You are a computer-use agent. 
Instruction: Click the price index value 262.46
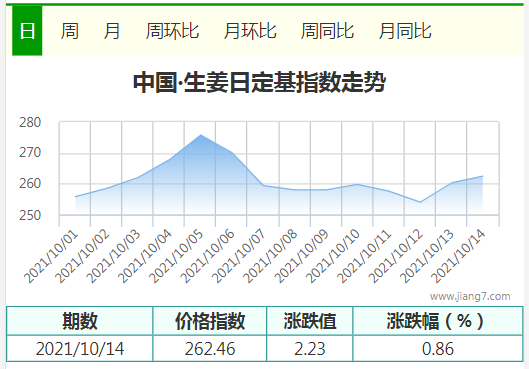210,348
